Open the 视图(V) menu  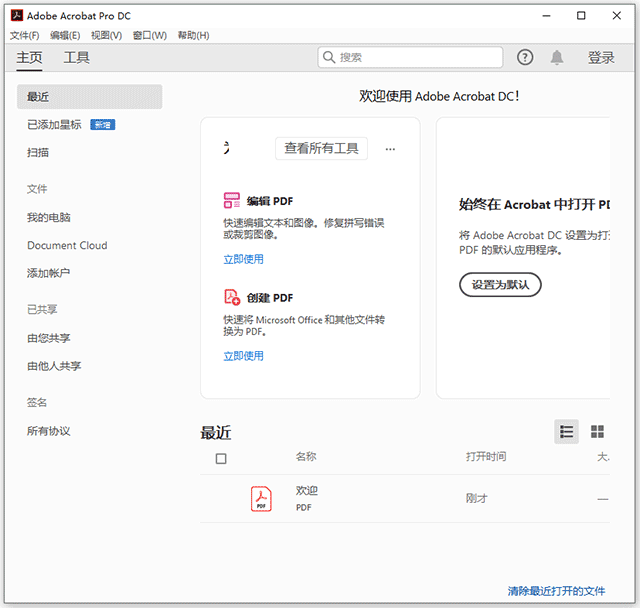106,36
